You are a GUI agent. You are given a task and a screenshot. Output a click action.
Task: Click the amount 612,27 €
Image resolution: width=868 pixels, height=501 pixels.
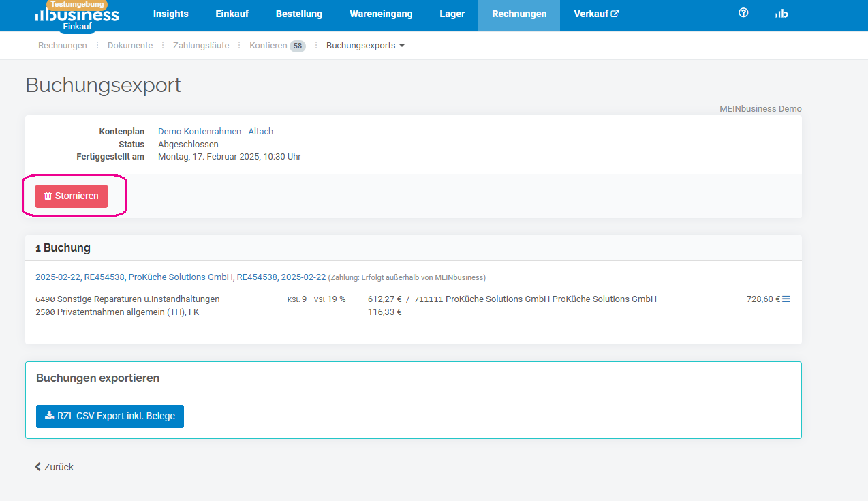[x=384, y=299]
